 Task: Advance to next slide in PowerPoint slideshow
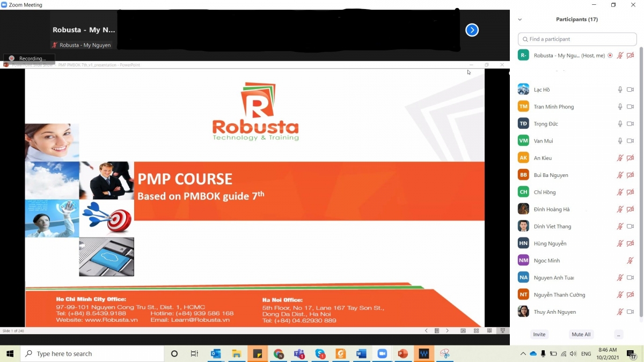coord(448,331)
